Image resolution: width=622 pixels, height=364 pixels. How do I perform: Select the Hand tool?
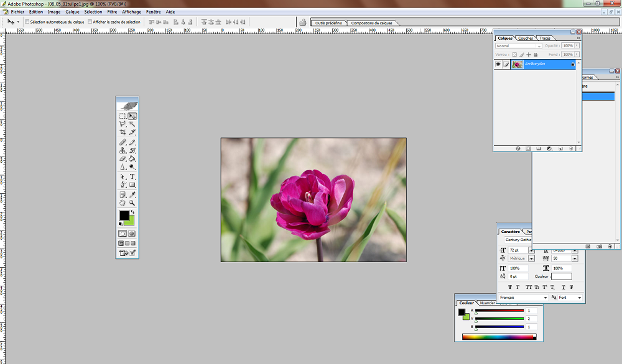(x=123, y=202)
